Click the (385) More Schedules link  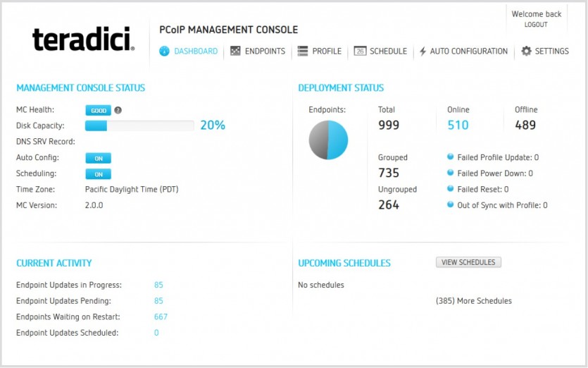(x=474, y=301)
